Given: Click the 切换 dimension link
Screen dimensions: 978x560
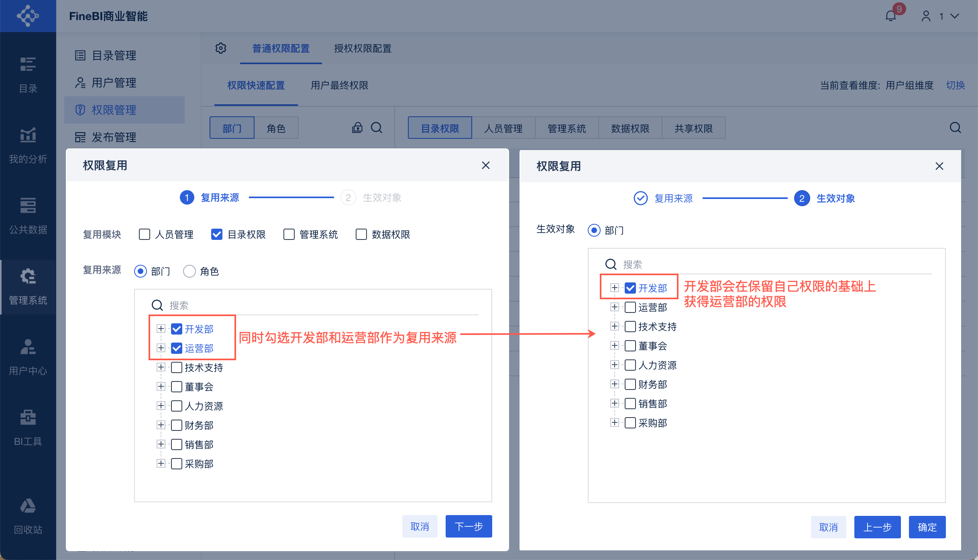Looking at the screenshot, I should coord(955,85).
